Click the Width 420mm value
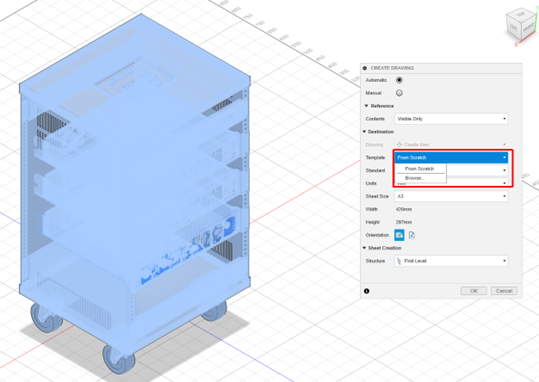539x382 pixels. click(x=404, y=209)
